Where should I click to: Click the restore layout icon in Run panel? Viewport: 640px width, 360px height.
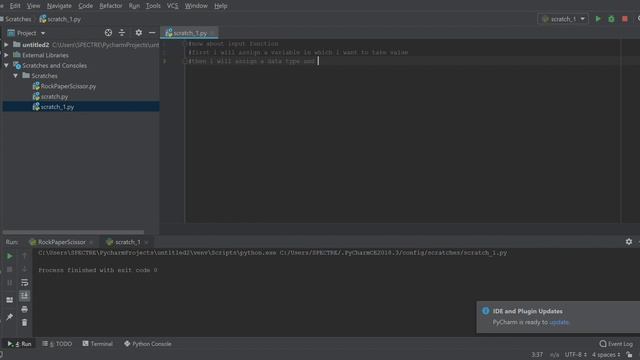point(9,300)
